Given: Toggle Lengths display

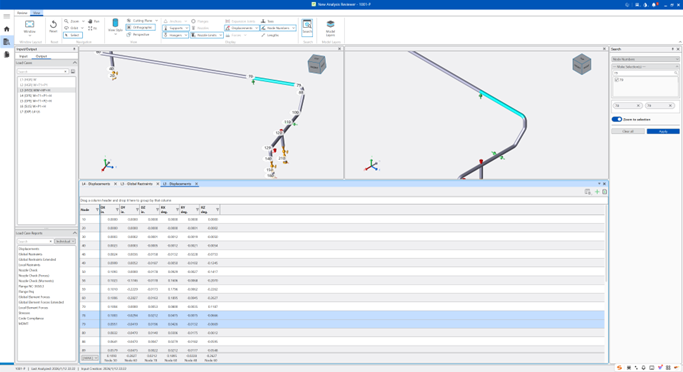Looking at the screenshot, I should tap(270, 35).
